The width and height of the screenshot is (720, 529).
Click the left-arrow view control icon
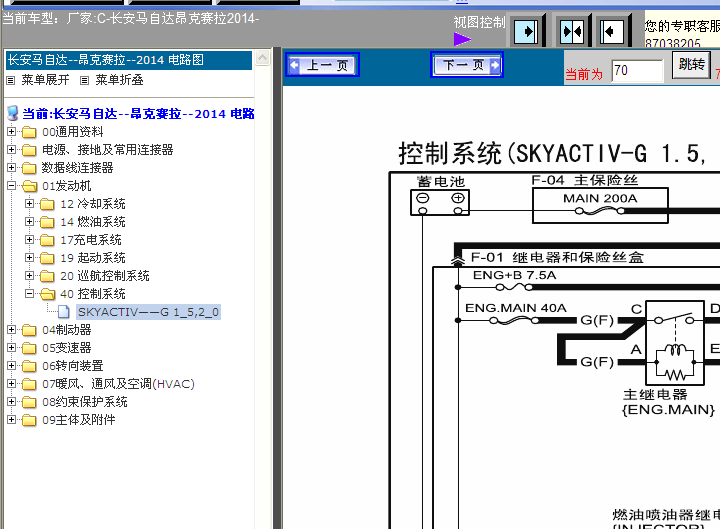612,32
